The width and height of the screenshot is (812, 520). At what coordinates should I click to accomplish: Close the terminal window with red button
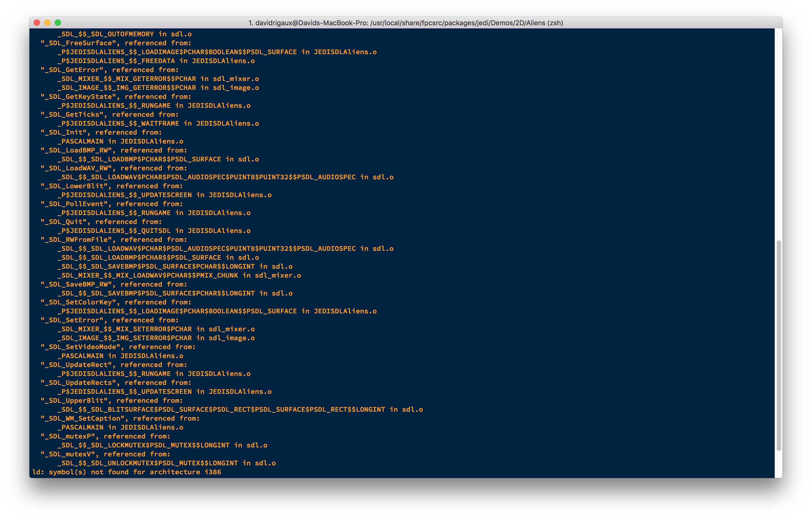click(37, 23)
